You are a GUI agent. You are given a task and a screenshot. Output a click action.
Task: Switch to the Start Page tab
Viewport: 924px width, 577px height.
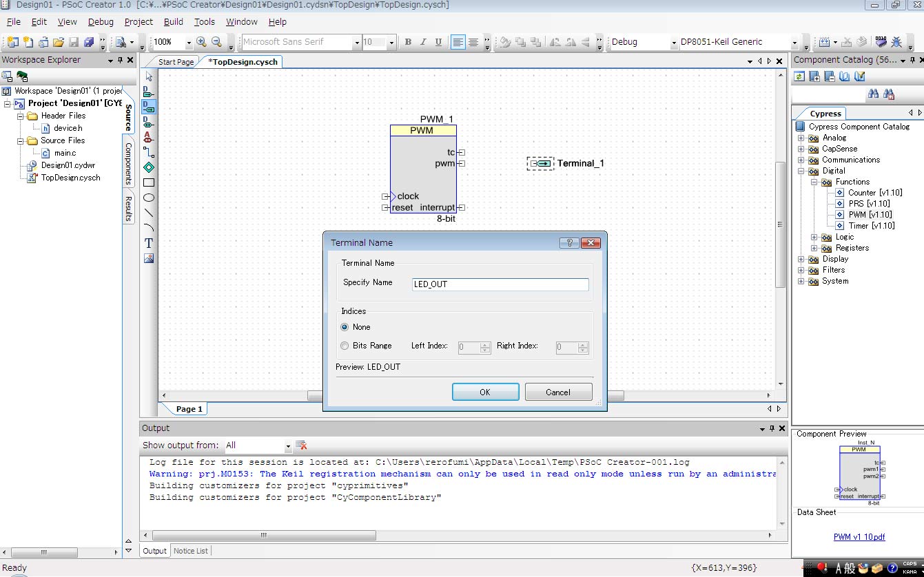coord(176,62)
